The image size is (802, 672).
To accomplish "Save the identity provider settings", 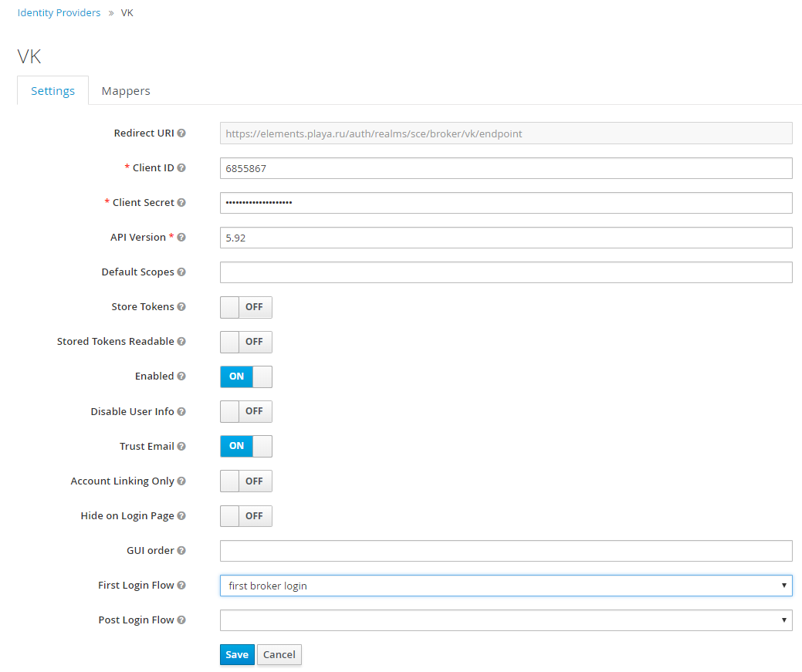I will pyautogui.click(x=237, y=654).
